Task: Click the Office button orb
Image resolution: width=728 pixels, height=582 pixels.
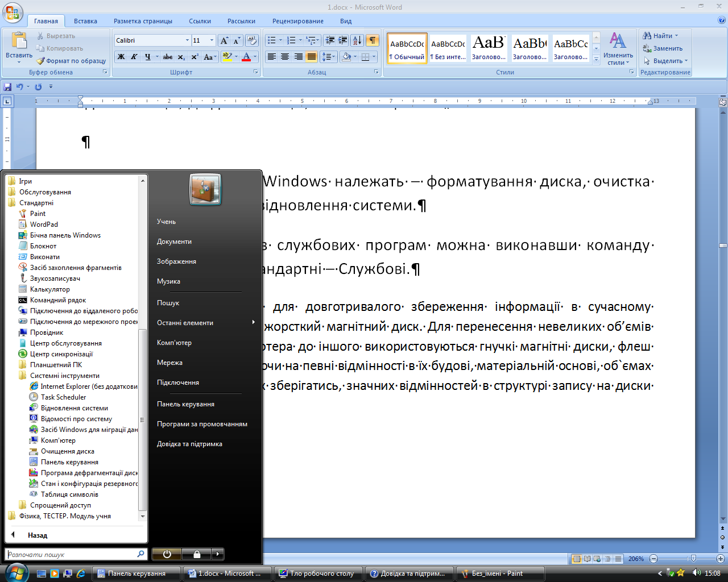Action: pos(13,13)
